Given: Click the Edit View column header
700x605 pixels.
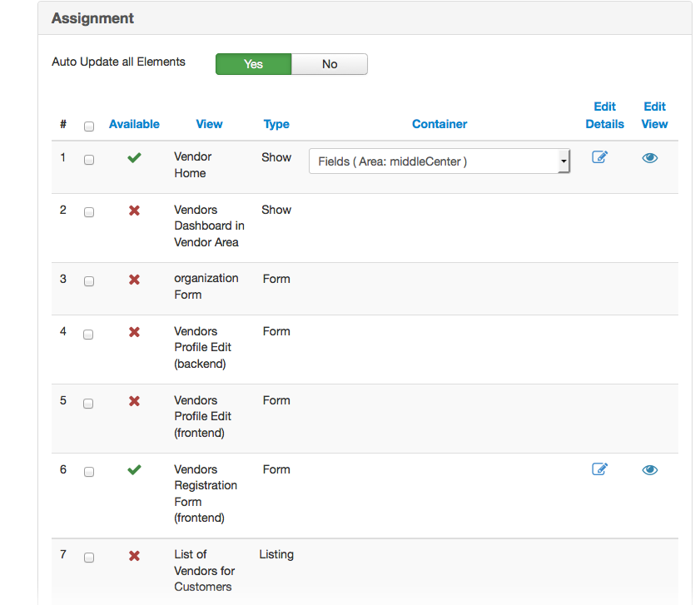Looking at the screenshot, I should [x=654, y=115].
